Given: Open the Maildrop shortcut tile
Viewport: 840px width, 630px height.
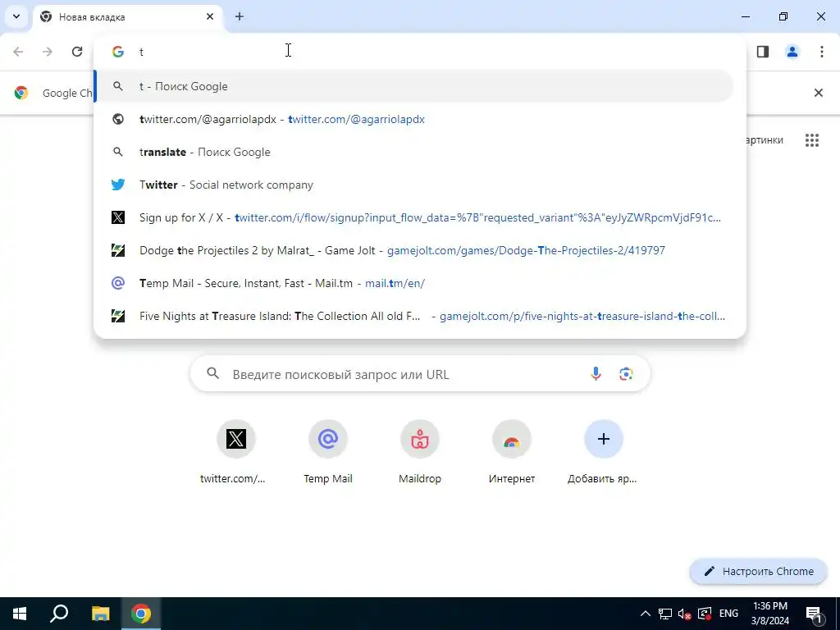Looking at the screenshot, I should point(420,453).
